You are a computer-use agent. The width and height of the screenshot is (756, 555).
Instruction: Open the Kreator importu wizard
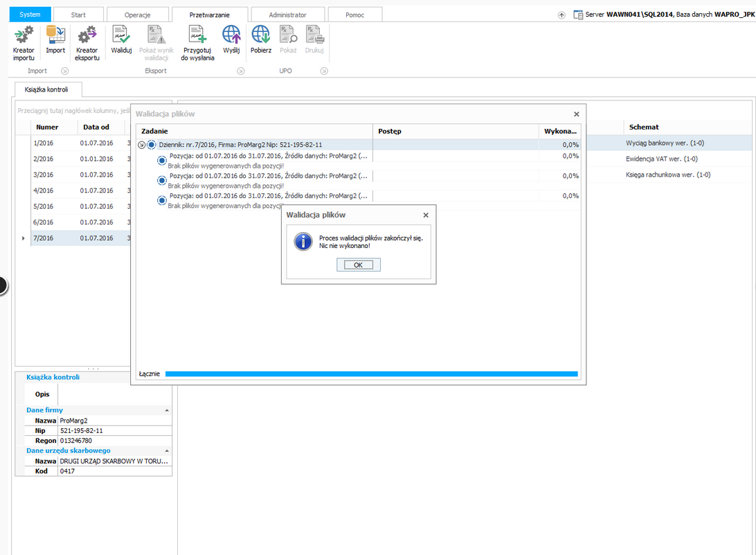(x=24, y=44)
